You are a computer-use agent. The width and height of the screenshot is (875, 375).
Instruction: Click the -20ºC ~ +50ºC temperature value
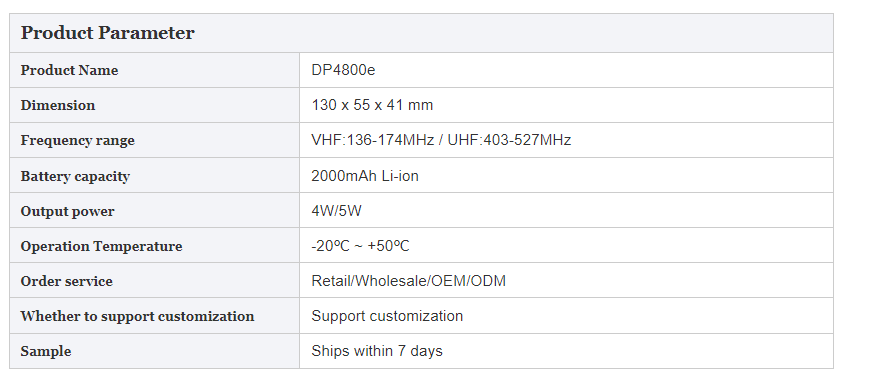click(x=360, y=246)
